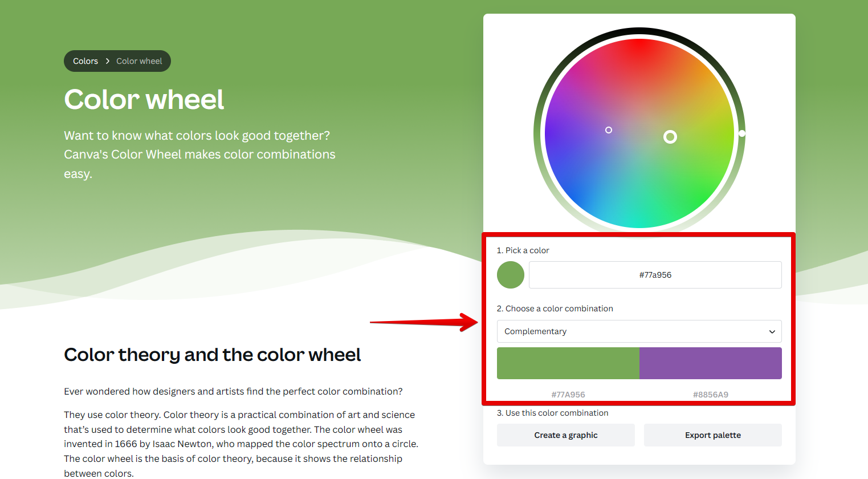Click the down arrow of the combination dropdown
This screenshot has width=868, height=479.
(x=772, y=332)
